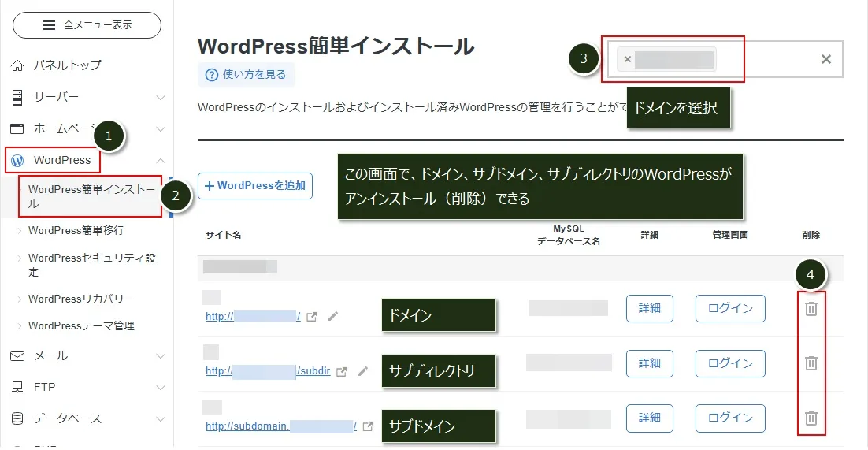The image size is (868, 450).
Task: Click external link icon for subdomain site
Action: click(x=368, y=426)
